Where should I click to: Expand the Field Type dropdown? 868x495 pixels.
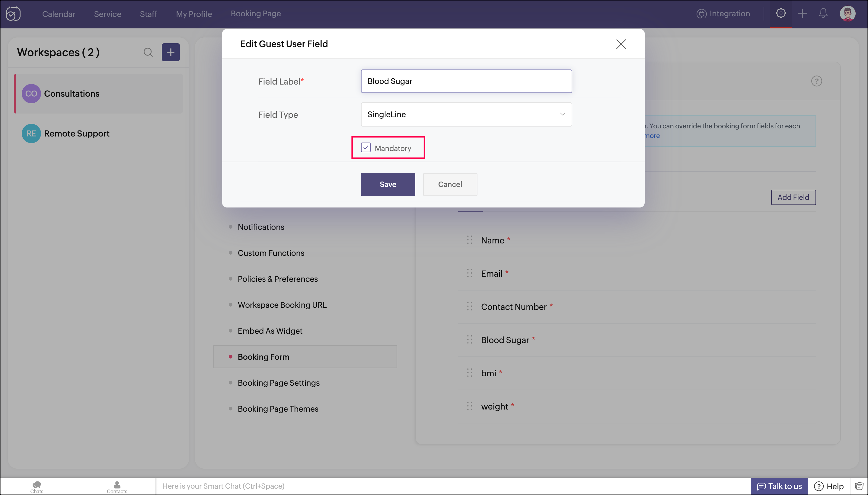point(466,114)
